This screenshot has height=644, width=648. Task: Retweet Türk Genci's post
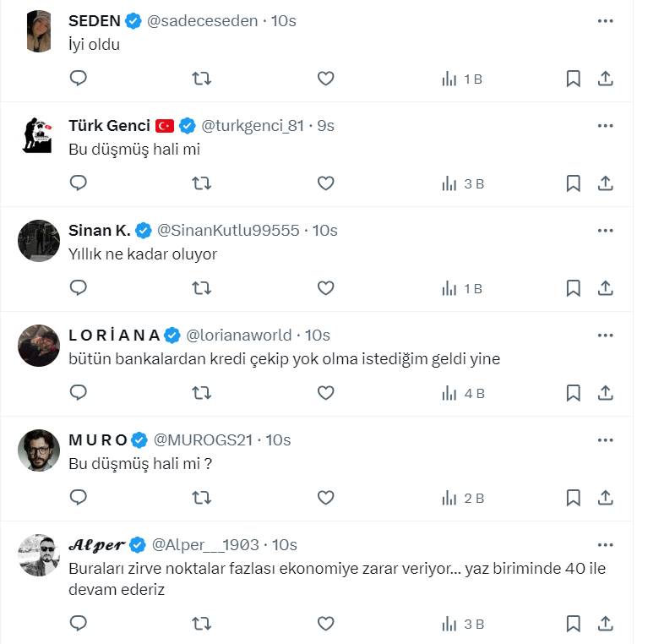tap(202, 183)
